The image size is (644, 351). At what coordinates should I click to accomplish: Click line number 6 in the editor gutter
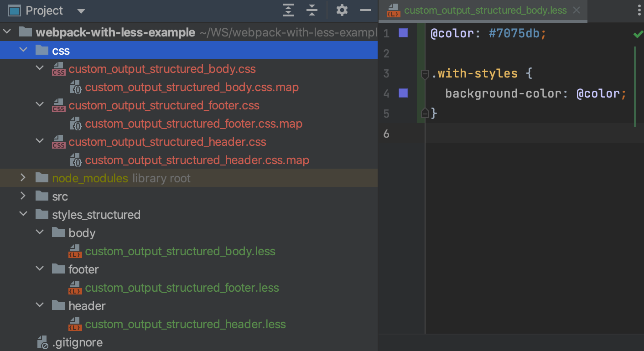386,134
